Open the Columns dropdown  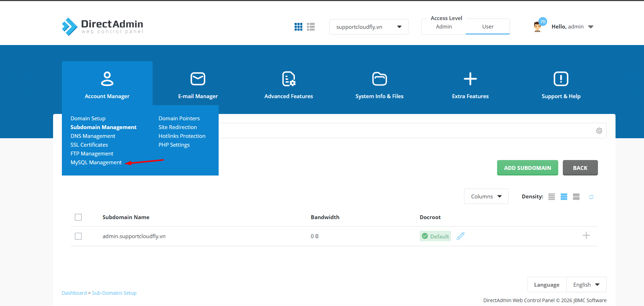tap(486, 197)
